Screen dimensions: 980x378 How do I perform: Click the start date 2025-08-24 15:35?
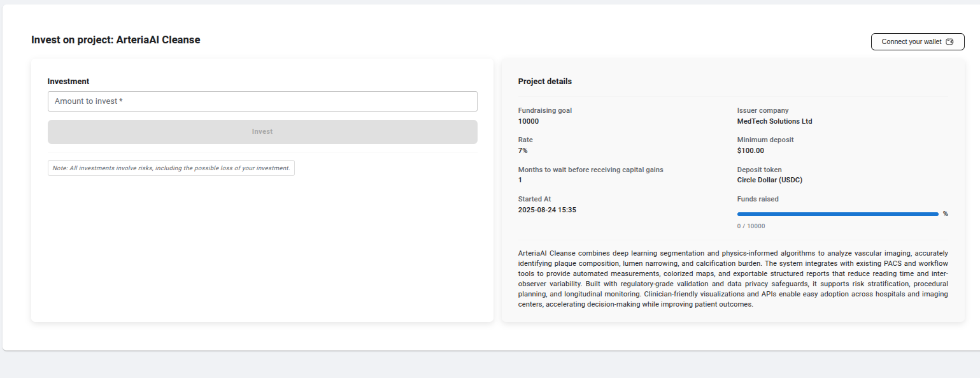547,209
